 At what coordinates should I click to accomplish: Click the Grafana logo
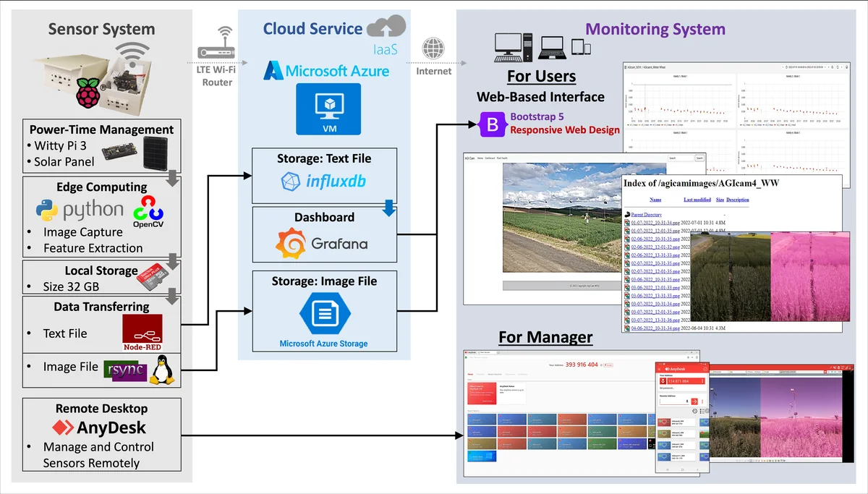click(322, 243)
